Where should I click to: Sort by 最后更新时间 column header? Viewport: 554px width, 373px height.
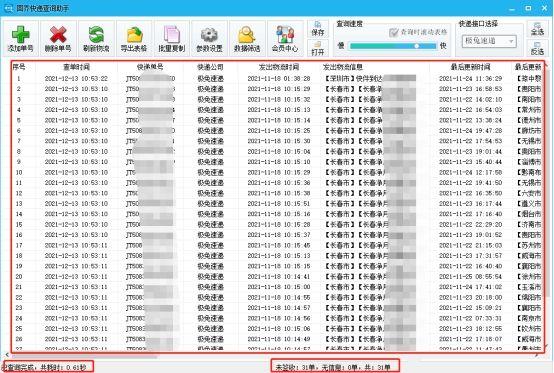[x=470, y=67]
